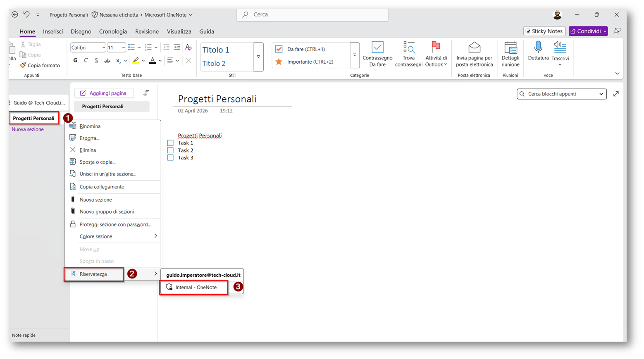The image size is (644, 359).
Task: Open the Calibri font name dropdown
Action: coord(88,48)
